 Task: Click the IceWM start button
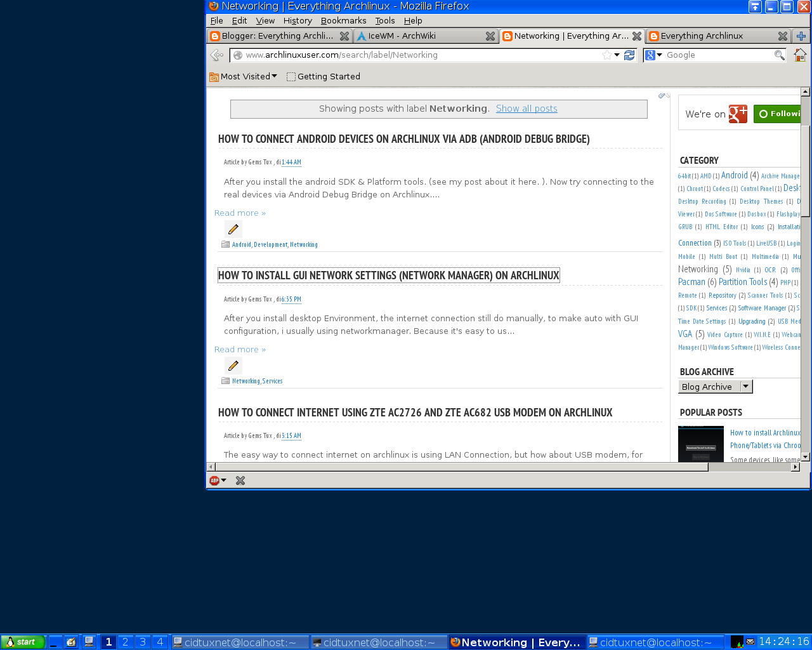coord(23,642)
